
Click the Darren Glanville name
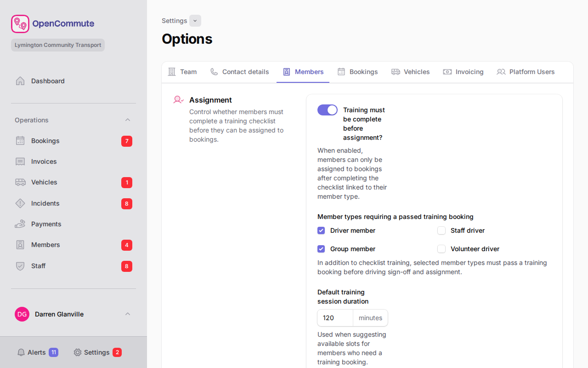[59, 314]
